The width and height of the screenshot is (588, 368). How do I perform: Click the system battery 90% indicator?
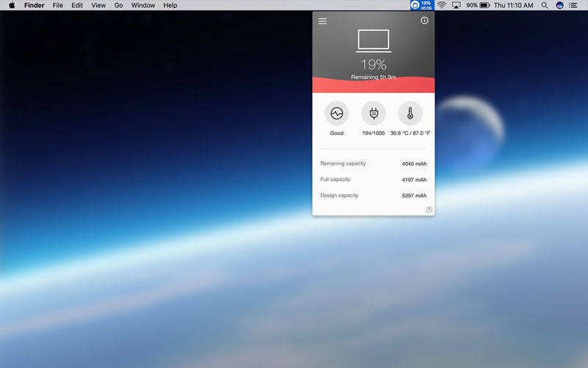pyautogui.click(x=478, y=5)
